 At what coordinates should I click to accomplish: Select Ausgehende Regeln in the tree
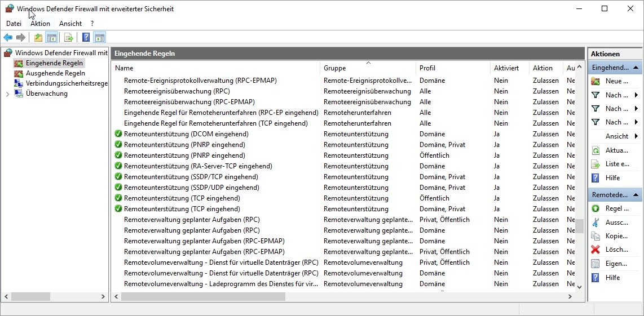55,73
